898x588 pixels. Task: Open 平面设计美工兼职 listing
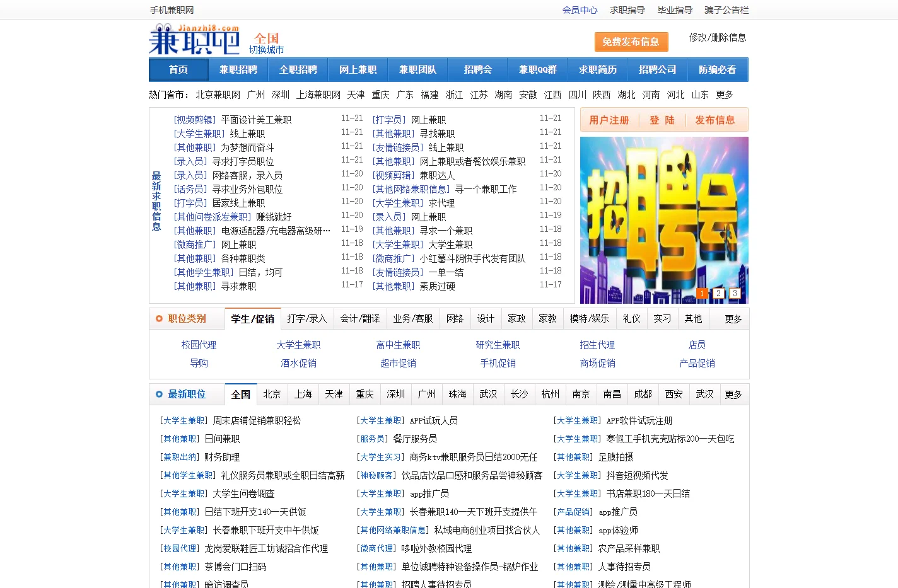click(256, 120)
